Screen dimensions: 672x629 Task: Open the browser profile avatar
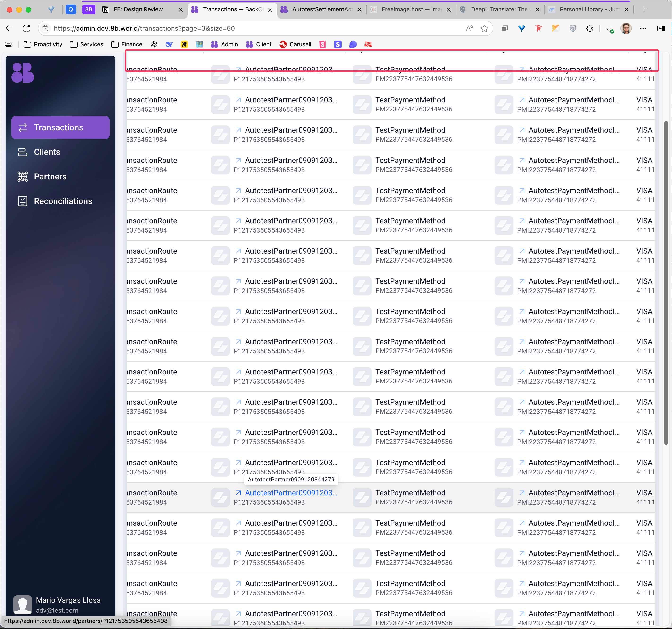tap(626, 28)
